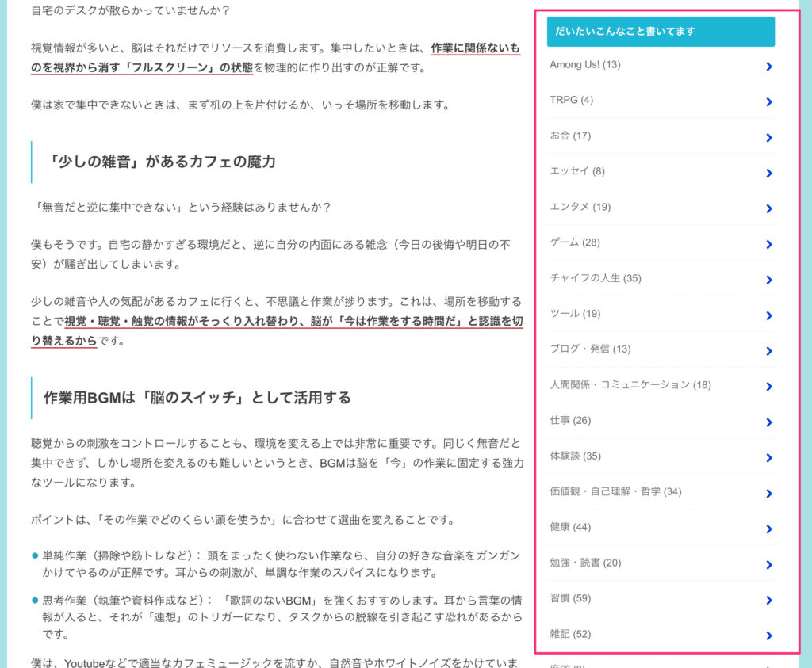The image size is (812, 668).
Task: Click the chevron beside 雑記 category
Action: pyautogui.click(x=768, y=636)
